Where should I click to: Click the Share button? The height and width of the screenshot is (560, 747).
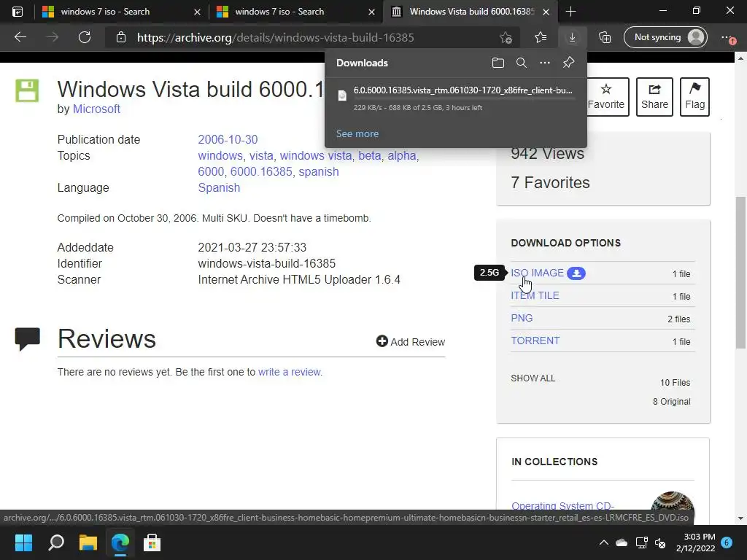(x=654, y=97)
